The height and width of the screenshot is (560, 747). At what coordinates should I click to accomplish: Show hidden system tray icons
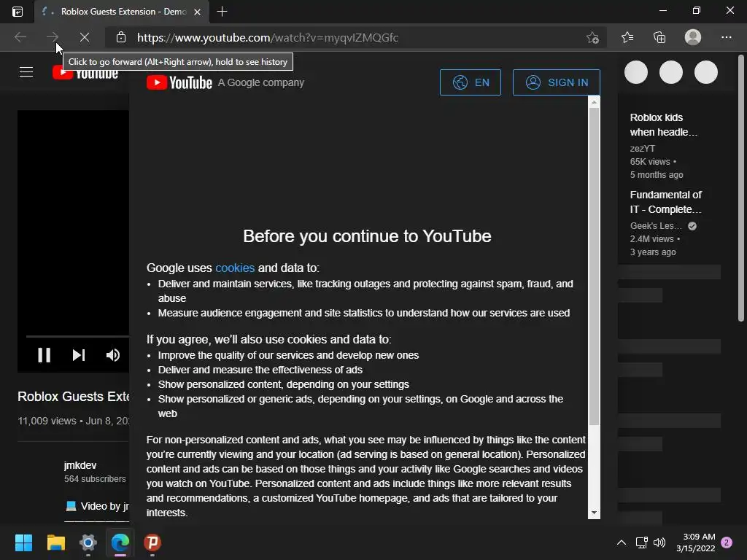(622, 542)
